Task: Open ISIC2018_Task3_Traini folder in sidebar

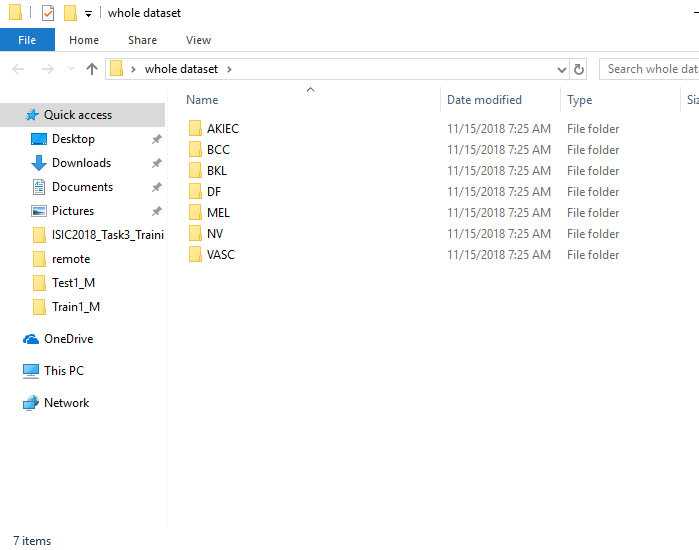Action: pos(108,235)
